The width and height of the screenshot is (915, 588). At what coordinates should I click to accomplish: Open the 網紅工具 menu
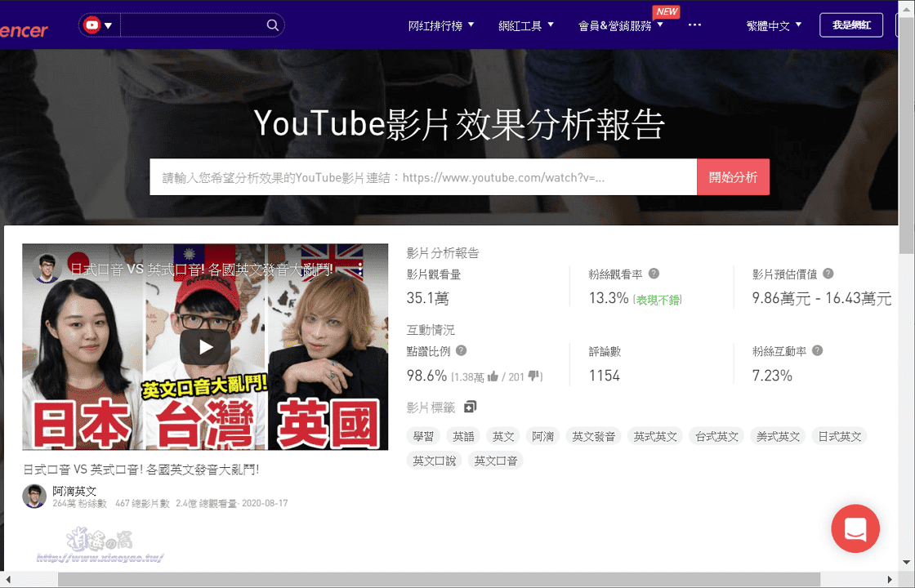click(x=526, y=25)
